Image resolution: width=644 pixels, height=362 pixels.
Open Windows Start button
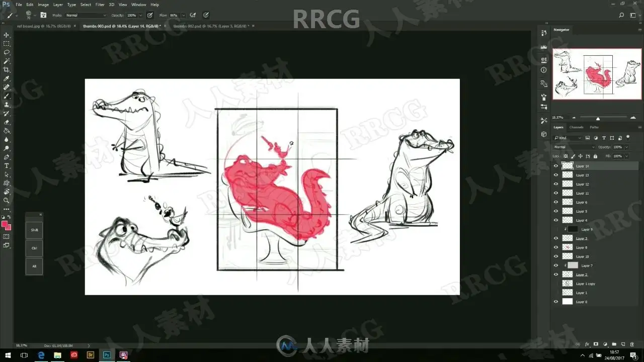(7, 355)
